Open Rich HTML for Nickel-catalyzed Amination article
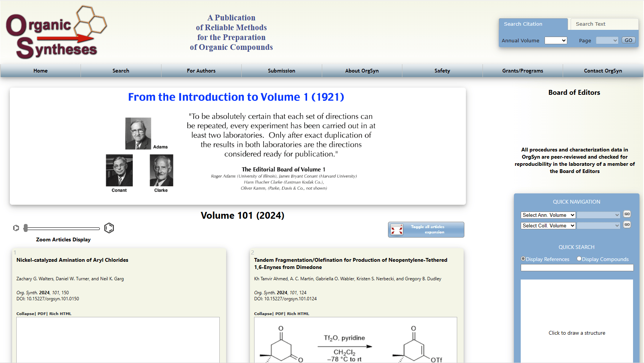 (x=60, y=314)
